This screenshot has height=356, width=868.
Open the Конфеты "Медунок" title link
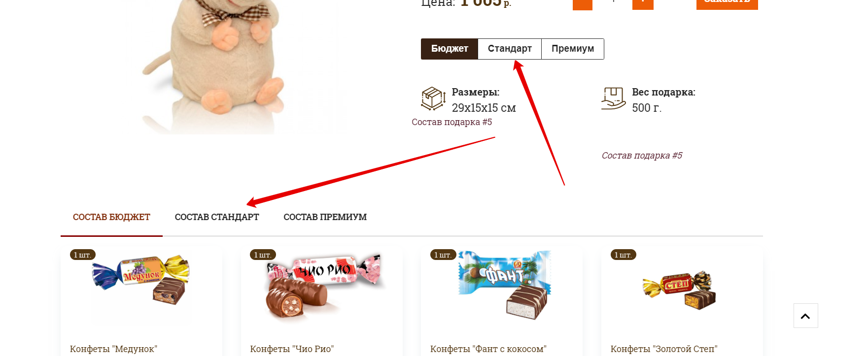point(113,349)
